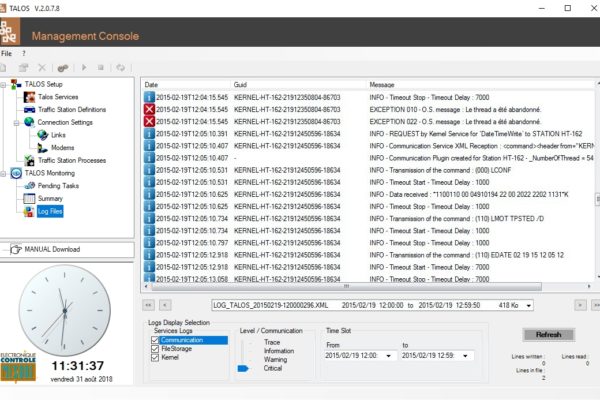Click the Modems icon
Image resolution: width=600 pixels, height=400 pixels.
(42, 148)
